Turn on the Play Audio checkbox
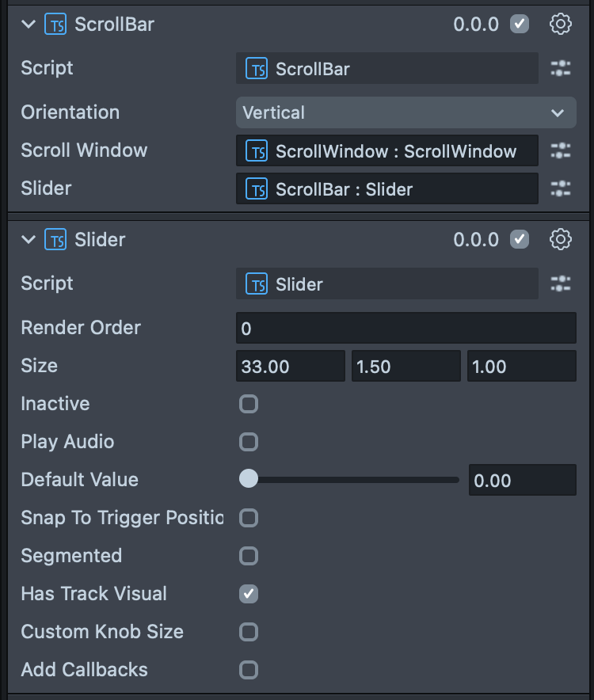The height and width of the screenshot is (700, 594). 249,442
